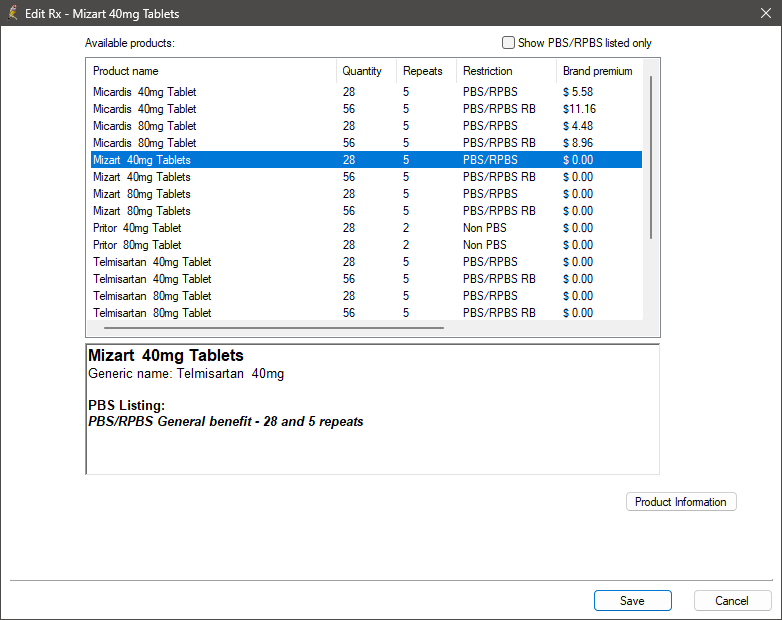The height and width of the screenshot is (620, 782).
Task: Click the $5.58 brand premium value
Action: (x=578, y=92)
